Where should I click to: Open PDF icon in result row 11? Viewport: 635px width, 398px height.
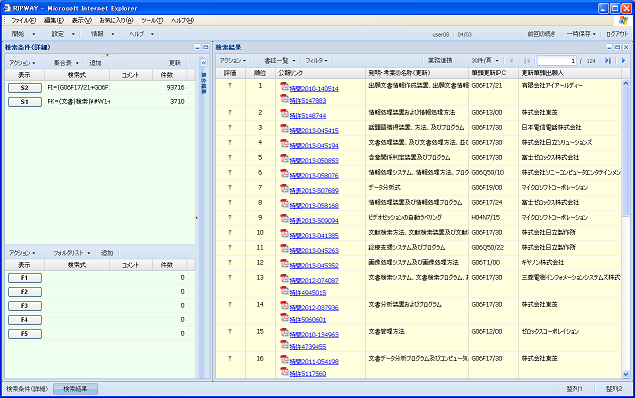coord(284,248)
